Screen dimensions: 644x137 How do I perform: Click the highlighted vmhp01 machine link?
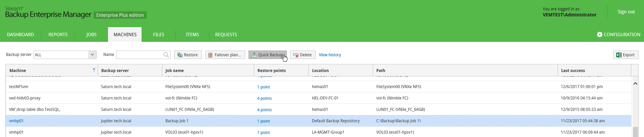(x=16, y=121)
